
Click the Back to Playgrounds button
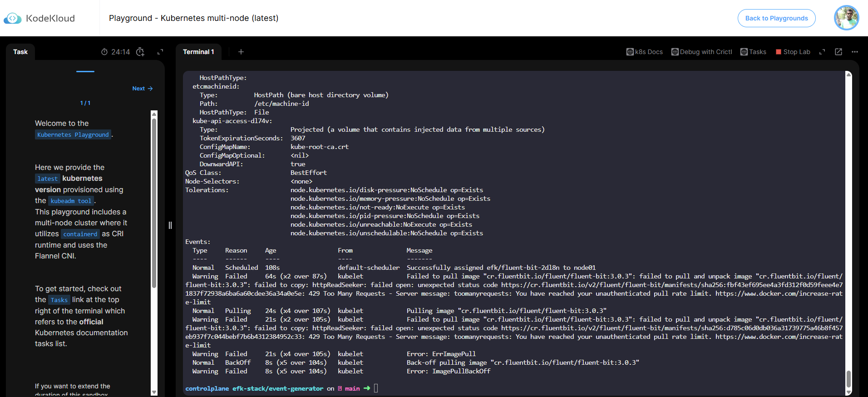[776, 18]
